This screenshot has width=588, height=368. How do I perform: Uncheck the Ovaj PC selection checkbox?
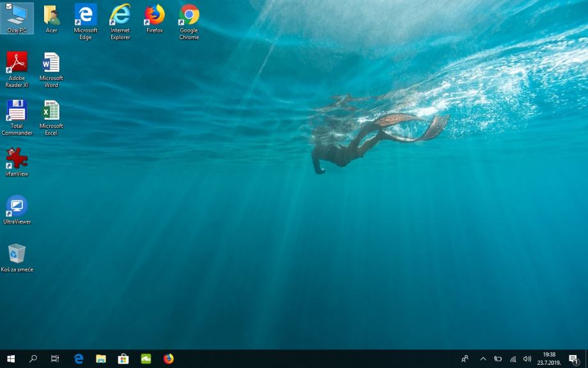[9, 6]
